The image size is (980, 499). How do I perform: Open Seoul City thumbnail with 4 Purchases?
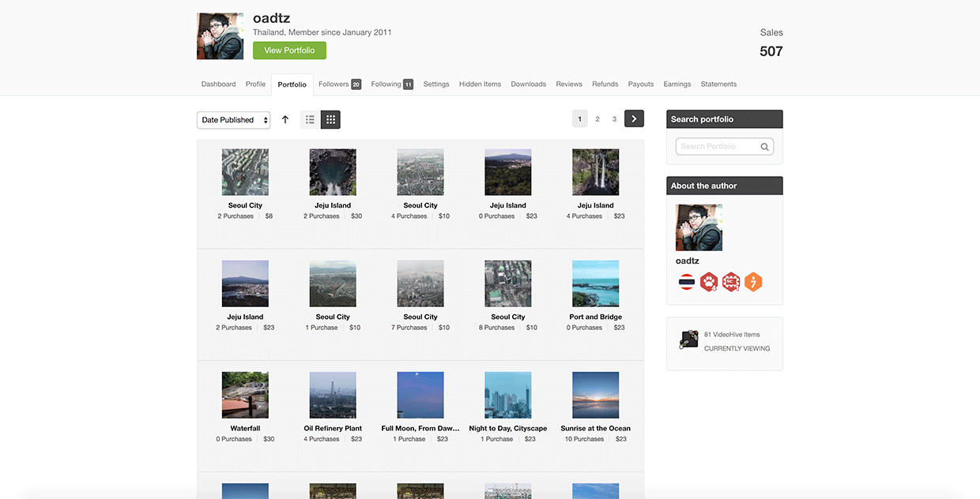[x=420, y=172]
